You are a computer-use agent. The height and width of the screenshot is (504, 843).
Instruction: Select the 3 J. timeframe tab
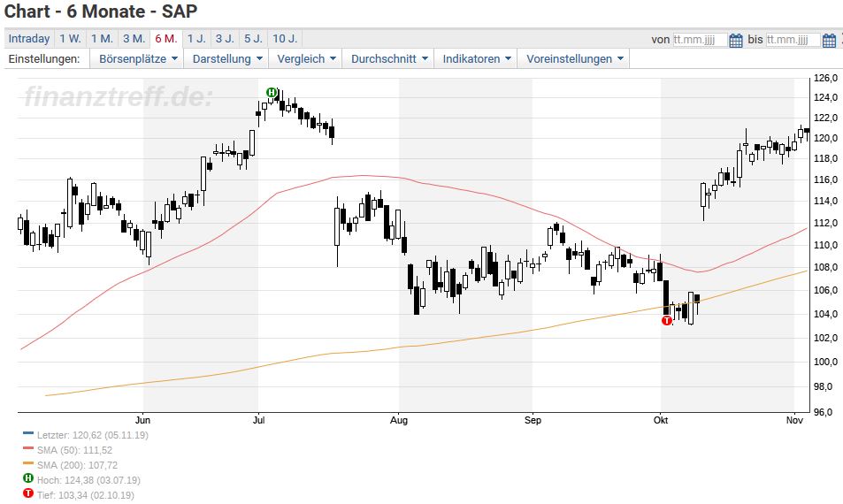(225, 39)
